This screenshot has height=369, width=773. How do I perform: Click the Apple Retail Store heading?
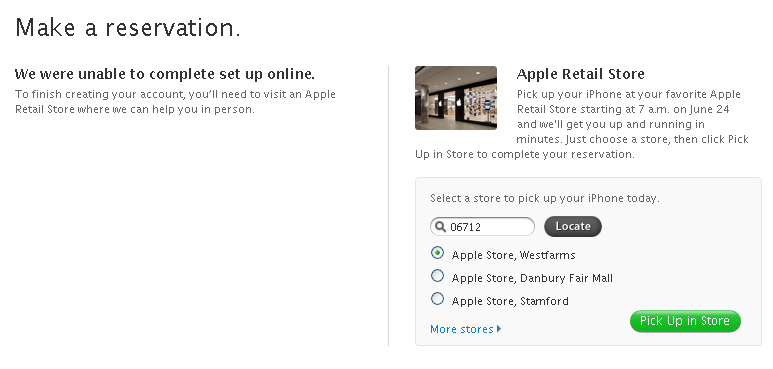click(580, 74)
